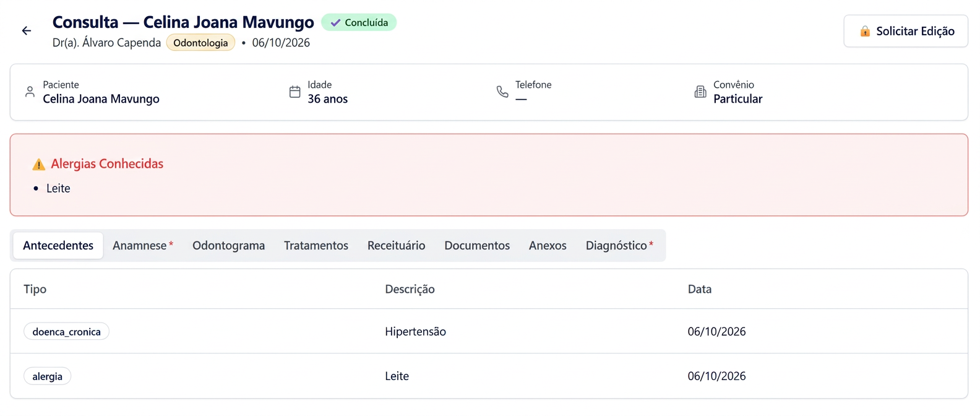Click the Odontologia specialty badge
980x416 pixels.
[x=200, y=43]
